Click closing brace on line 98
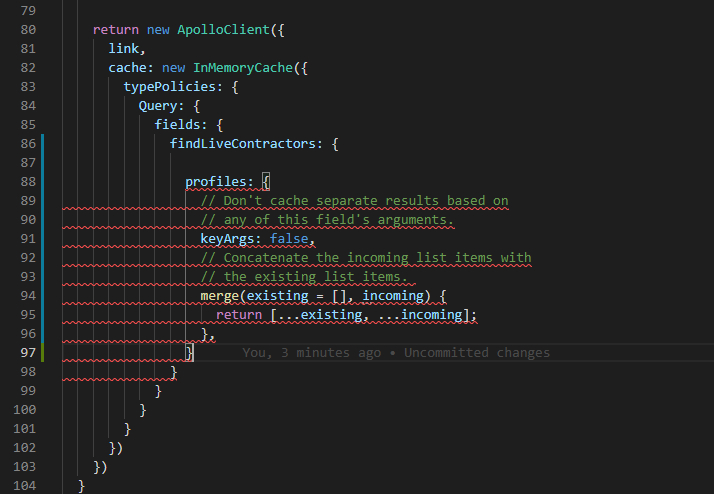The width and height of the screenshot is (714, 494). (173, 372)
